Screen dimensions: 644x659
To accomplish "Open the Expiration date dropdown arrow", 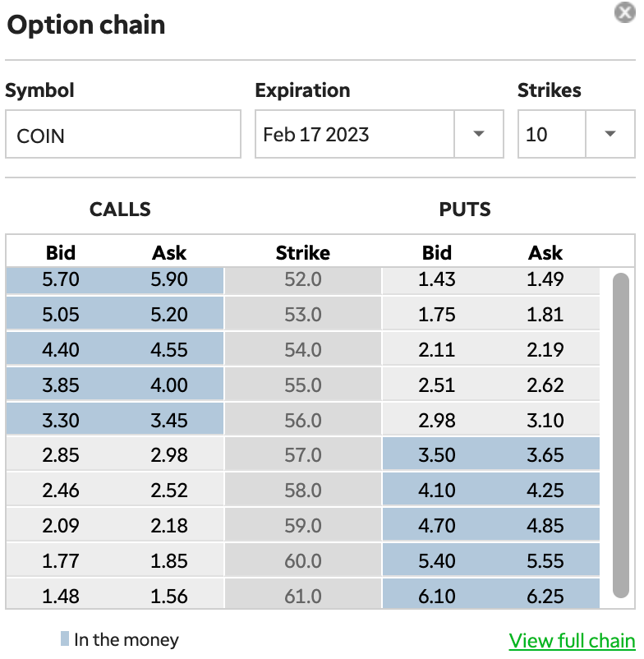I will coord(478,135).
